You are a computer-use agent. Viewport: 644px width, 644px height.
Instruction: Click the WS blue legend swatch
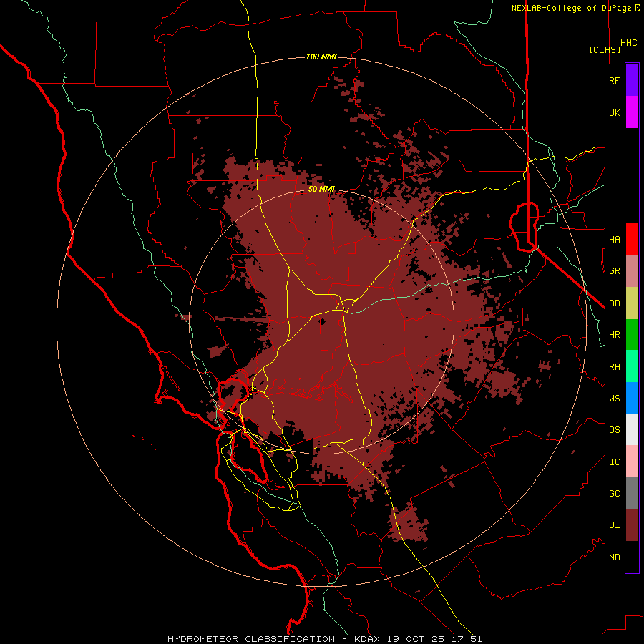[x=632, y=398]
